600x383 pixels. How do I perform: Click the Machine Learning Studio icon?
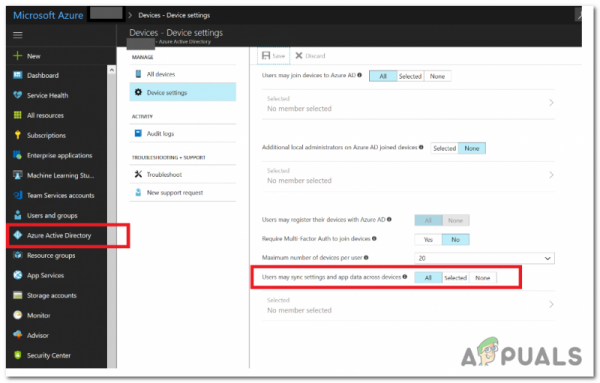[x=18, y=175]
